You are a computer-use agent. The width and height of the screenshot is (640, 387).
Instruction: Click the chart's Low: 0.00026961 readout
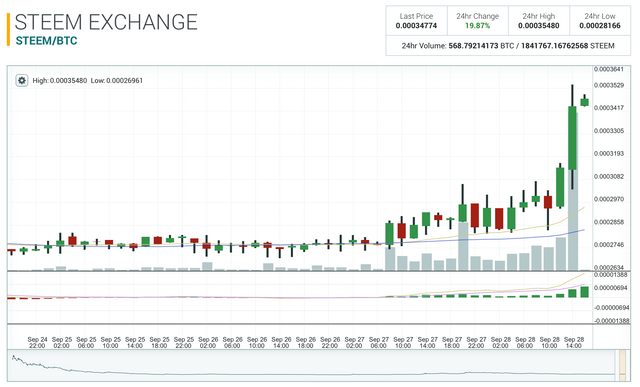click(x=116, y=80)
